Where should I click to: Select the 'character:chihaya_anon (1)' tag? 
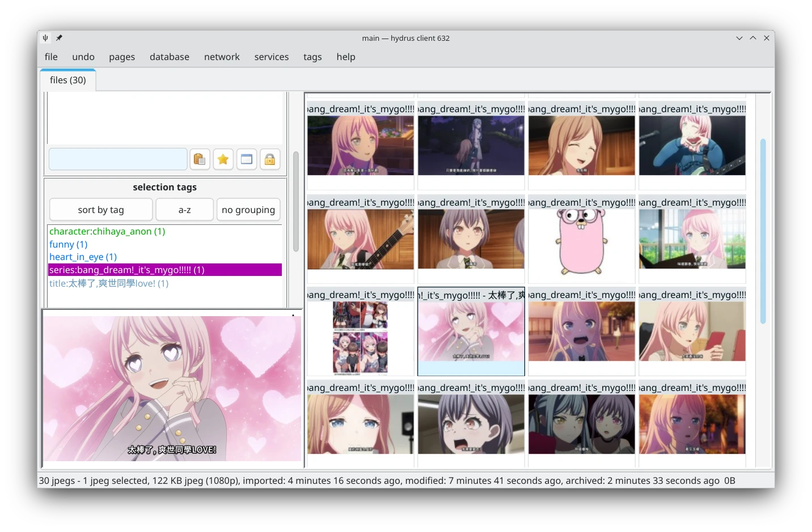[x=107, y=231]
